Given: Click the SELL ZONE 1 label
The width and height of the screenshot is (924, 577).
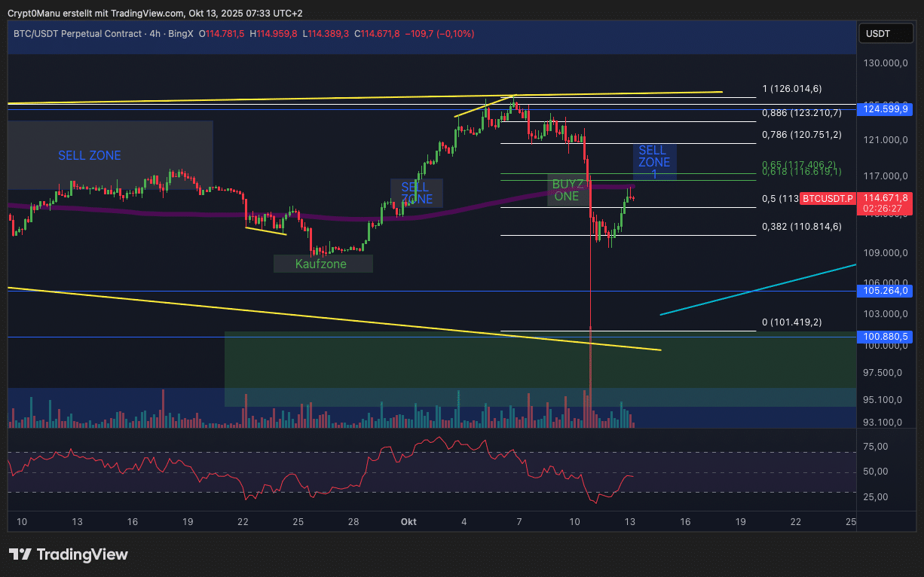Looking at the screenshot, I should (x=653, y=162).
